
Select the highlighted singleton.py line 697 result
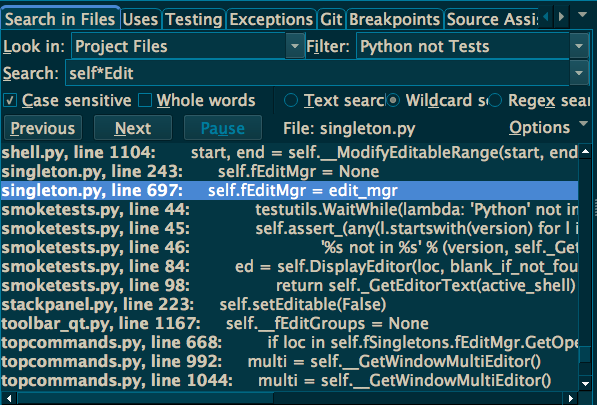[289, 191]
